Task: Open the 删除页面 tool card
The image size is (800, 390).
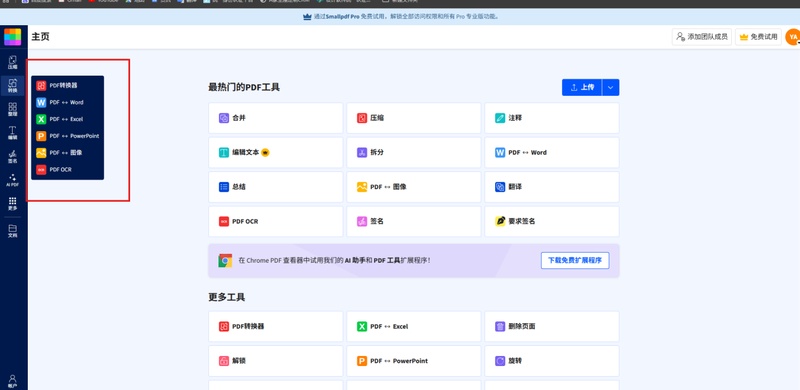Action: (x=552, y=326)
